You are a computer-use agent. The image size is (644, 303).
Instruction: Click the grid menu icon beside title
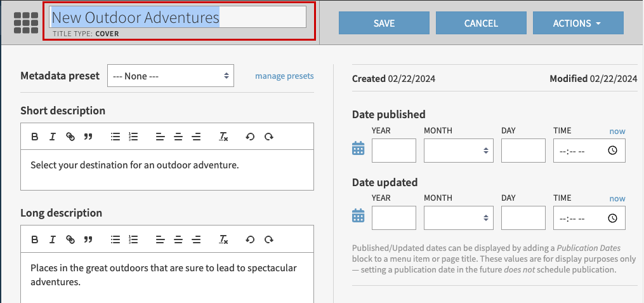click(25, 23)
